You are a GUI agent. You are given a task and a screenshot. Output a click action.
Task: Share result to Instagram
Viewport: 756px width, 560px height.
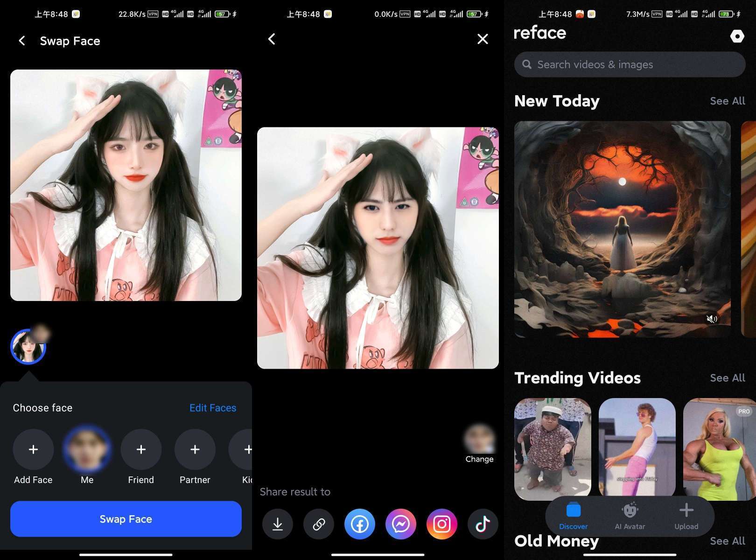(442, 524)
